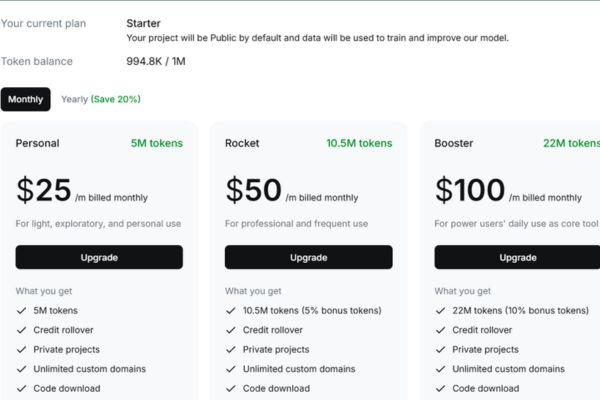This screenshot has width=600, height=400.
Task: Click the Save 20% yearly label
Action: (115, 99)
